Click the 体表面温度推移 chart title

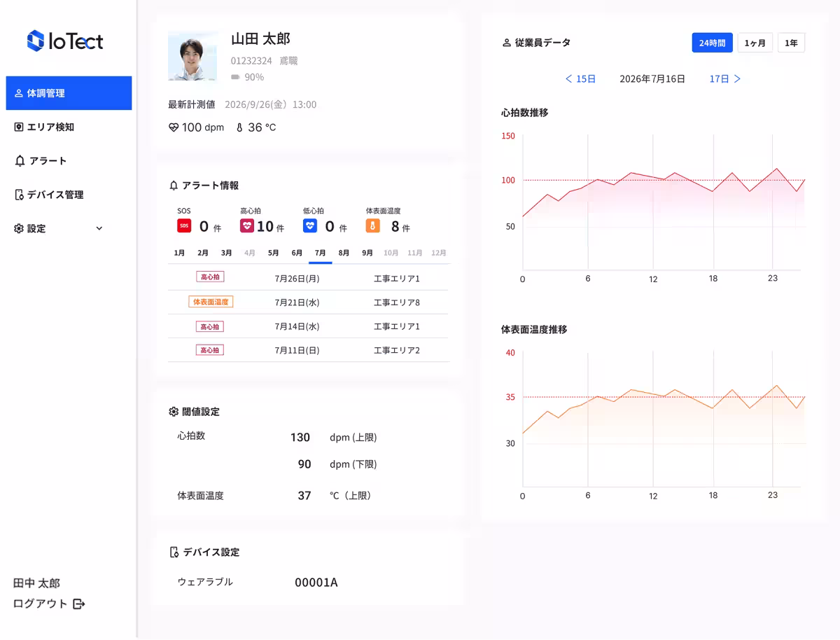534,329
